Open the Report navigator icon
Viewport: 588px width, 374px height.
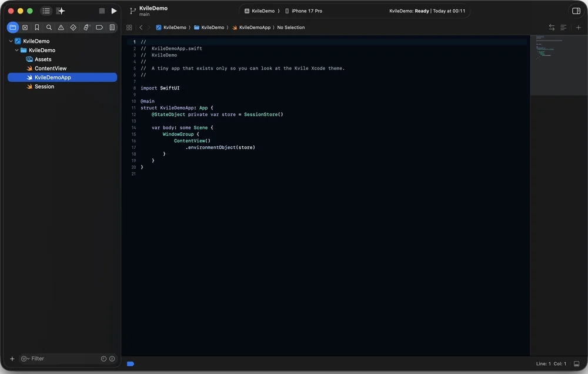(x=112, y=28)
